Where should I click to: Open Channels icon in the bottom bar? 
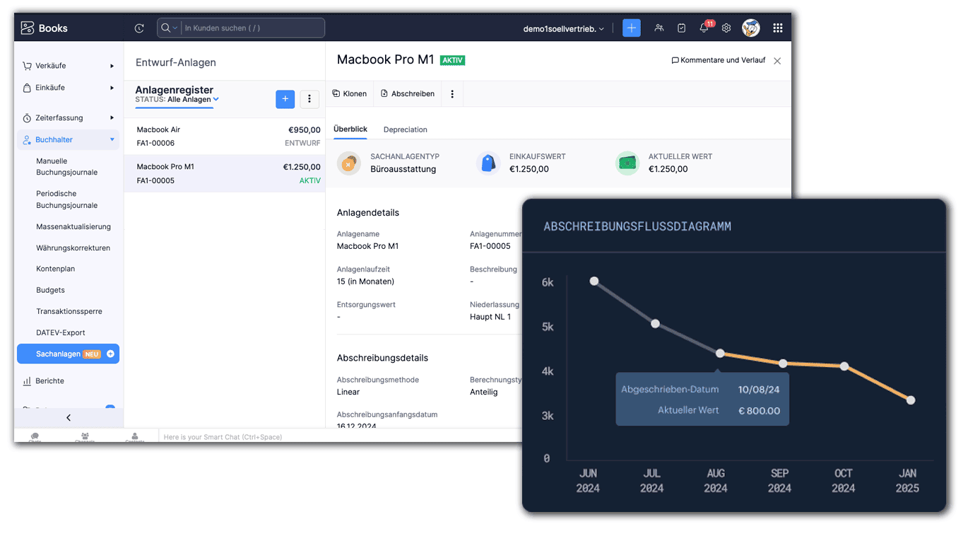coord(85,437)
